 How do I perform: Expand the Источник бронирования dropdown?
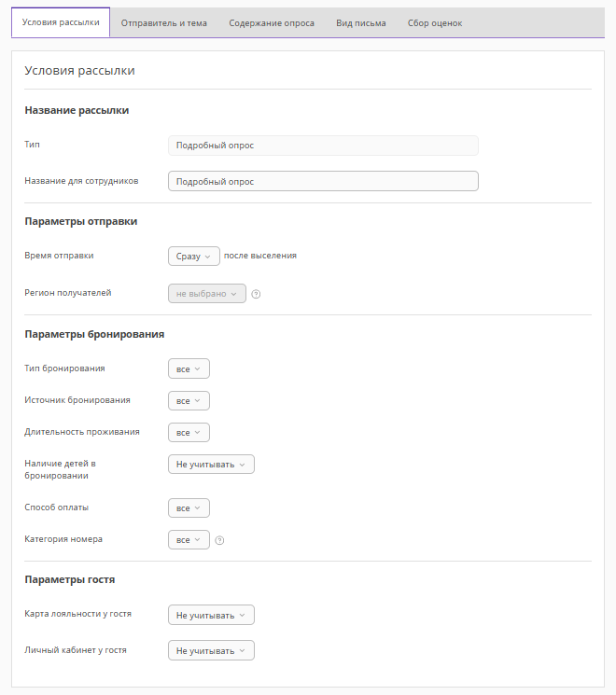(189, 401)
